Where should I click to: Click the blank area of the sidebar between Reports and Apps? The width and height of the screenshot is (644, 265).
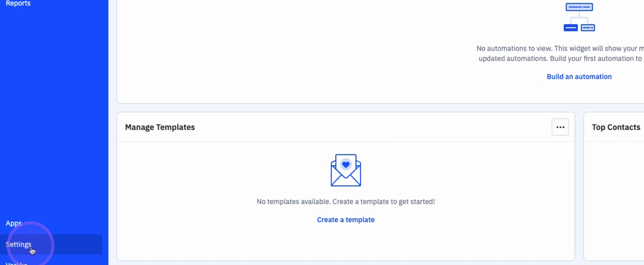54,113
